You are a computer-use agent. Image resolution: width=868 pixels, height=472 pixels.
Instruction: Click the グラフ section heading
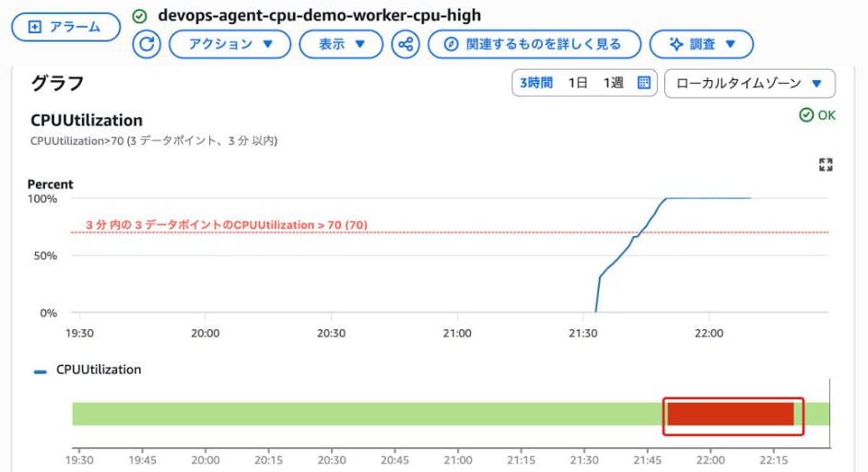coord(57,83)
